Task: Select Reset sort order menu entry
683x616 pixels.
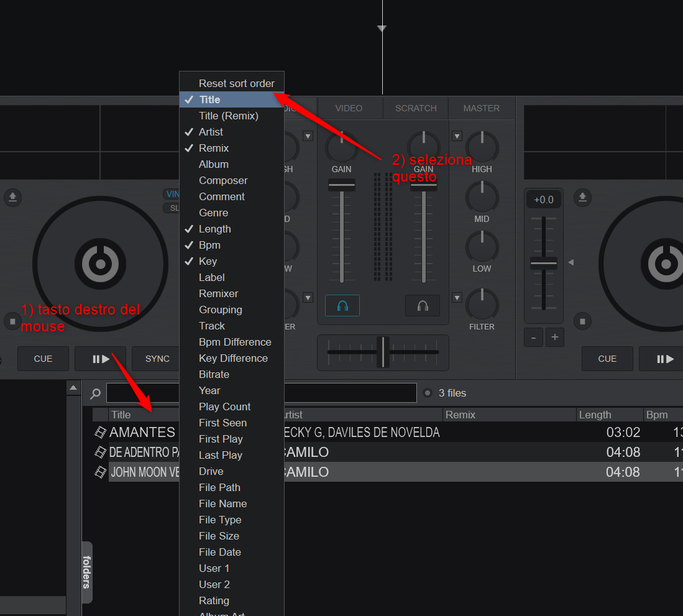Action: (232, 83)
